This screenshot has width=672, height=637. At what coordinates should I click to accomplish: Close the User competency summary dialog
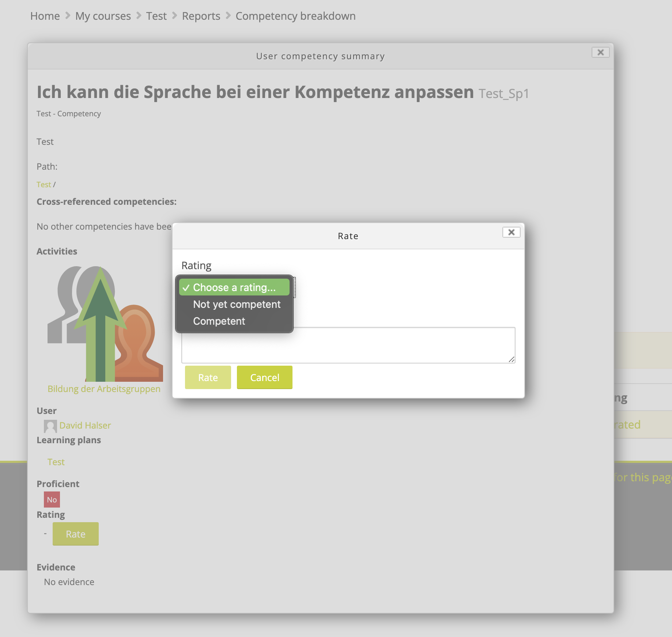tap(600, 52)
